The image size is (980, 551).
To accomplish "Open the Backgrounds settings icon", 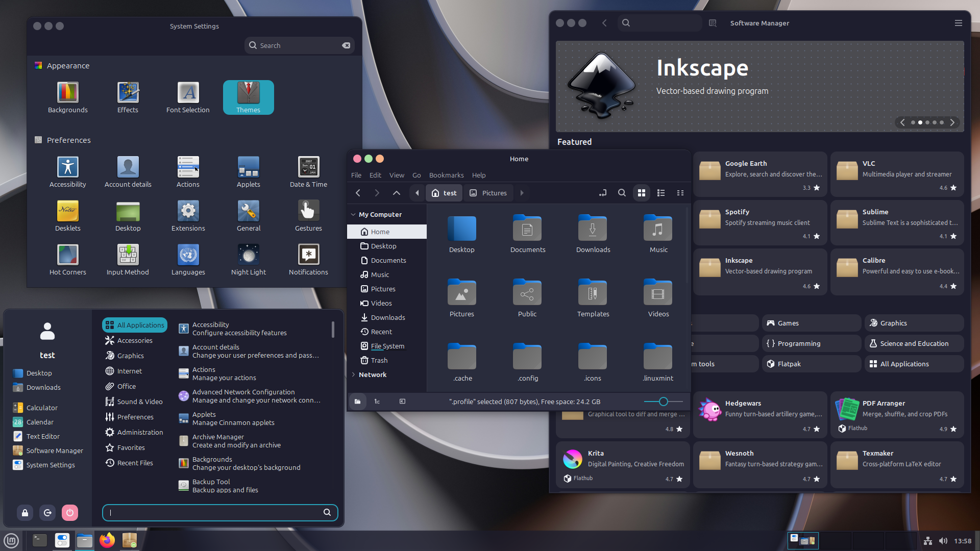I will [67, 97].
